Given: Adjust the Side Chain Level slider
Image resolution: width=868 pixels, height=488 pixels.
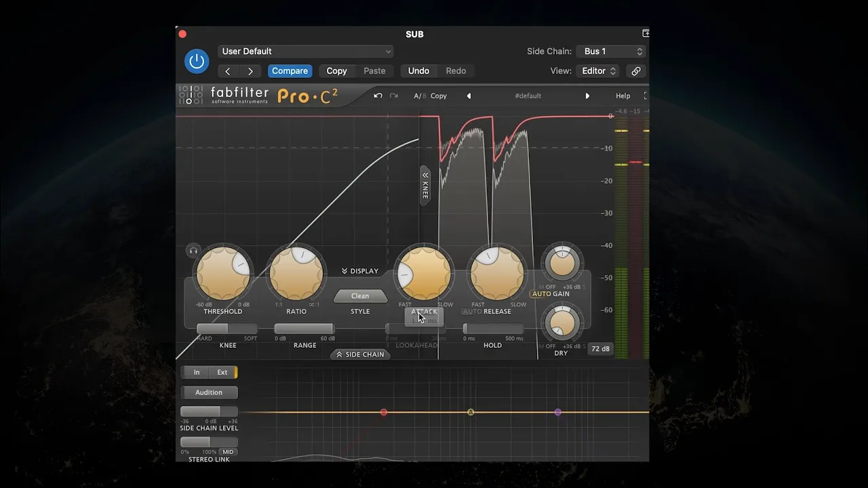Looking at the screenshot, I should coord(209,411).
